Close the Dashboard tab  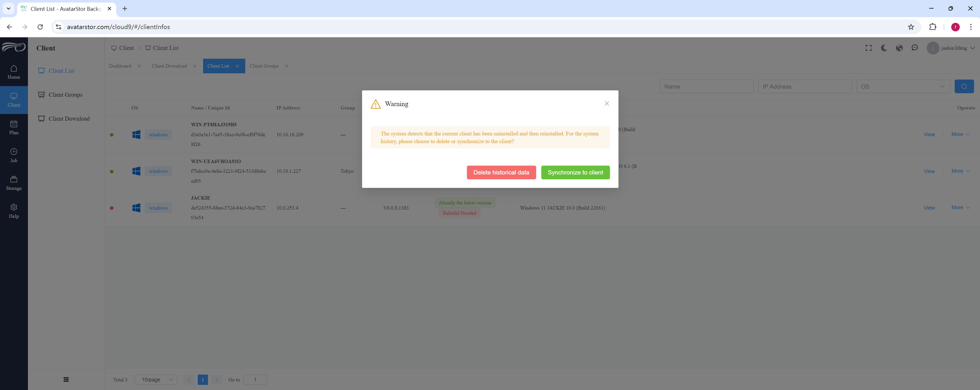pyautogui.click(x=139, y=66)
